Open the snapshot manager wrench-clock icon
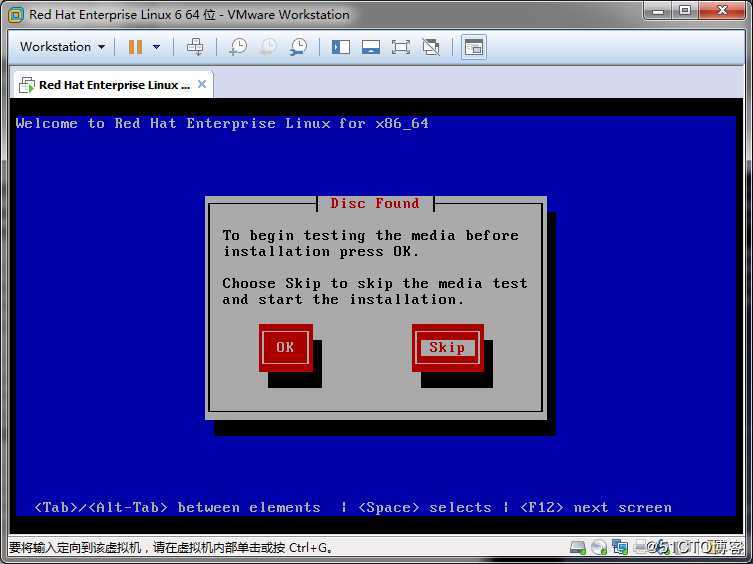This screenshot has width=753, height=564. (298, 47)
